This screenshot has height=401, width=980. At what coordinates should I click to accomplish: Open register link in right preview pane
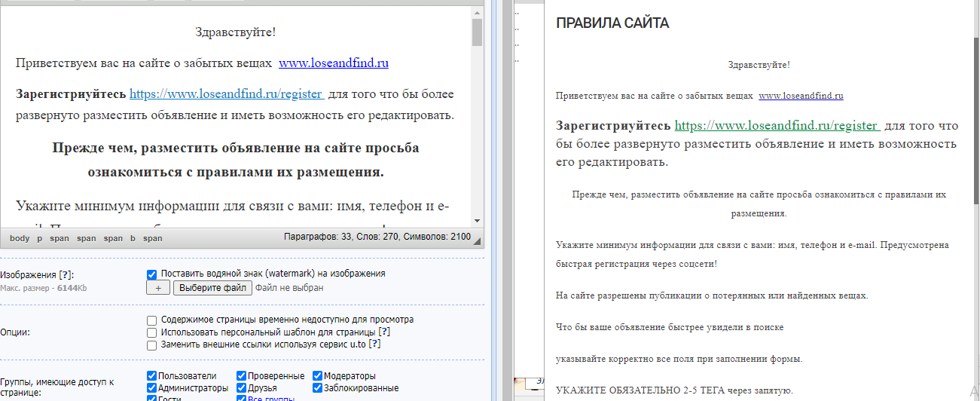pyautogui.click(x=776, y=125)
